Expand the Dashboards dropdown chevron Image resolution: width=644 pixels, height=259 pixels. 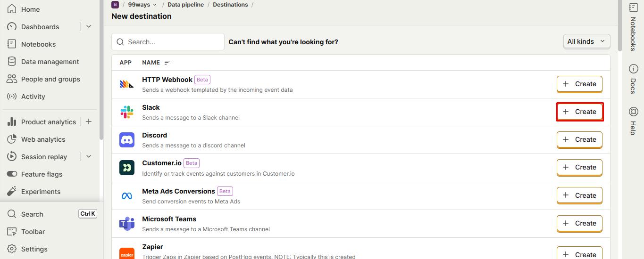(88, 26)
